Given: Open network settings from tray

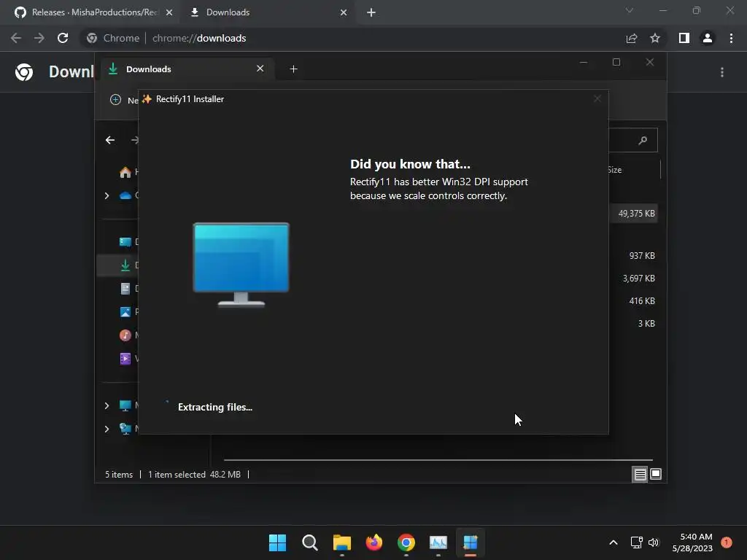Looking at the screenshot, I should (636, 542).
